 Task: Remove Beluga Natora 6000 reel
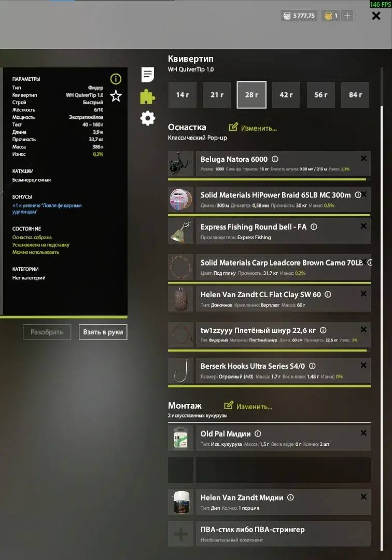(363, 158)
